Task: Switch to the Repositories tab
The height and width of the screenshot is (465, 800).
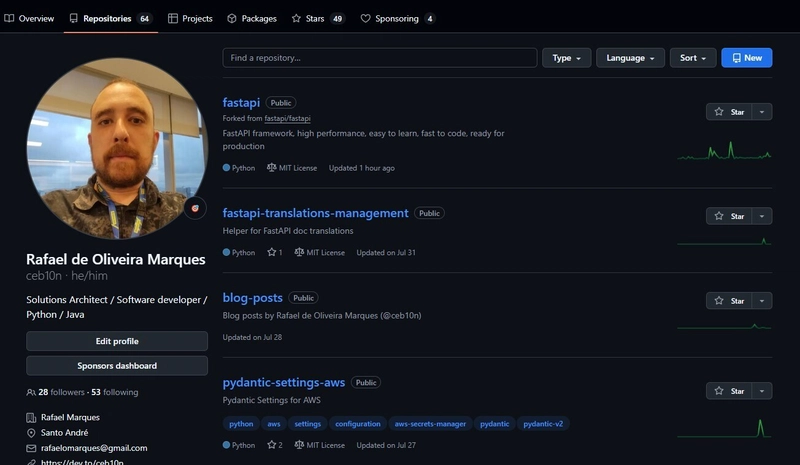Action: tap(111, 18)
